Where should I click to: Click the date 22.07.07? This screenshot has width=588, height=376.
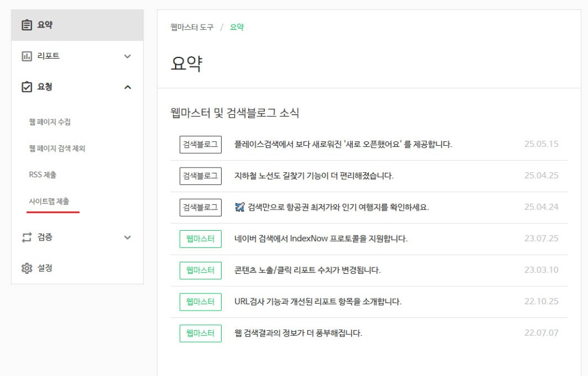(x=541, y=333)
